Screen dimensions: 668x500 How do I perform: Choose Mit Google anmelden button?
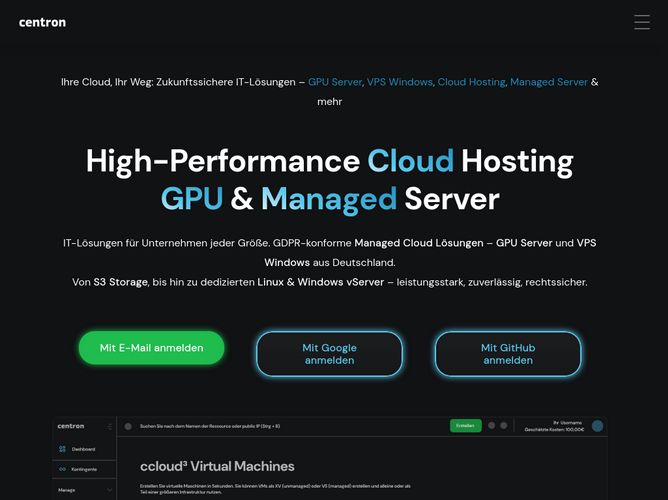click(329, 354)
